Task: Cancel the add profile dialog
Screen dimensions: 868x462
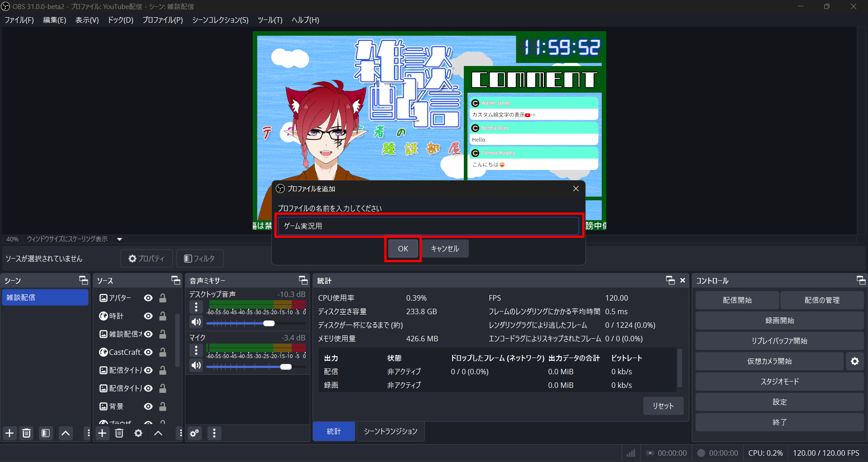Action: click(x=445, y=249)
